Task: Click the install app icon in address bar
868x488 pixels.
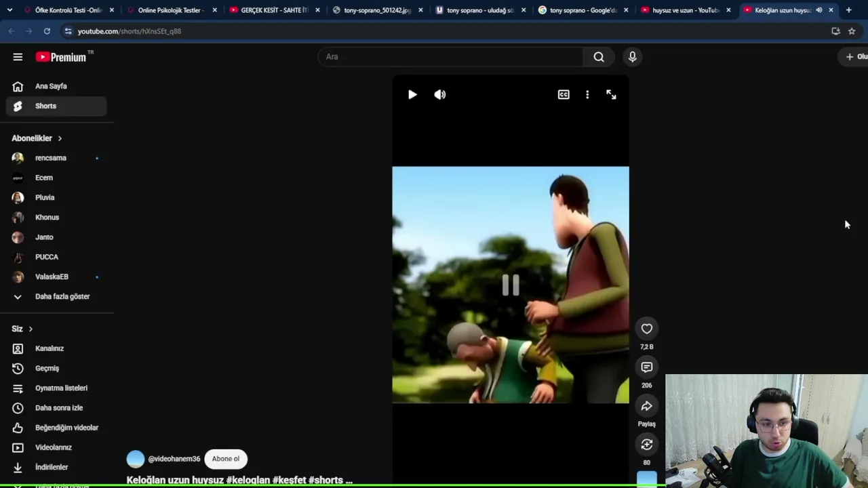Action: [x=835, y=31]
